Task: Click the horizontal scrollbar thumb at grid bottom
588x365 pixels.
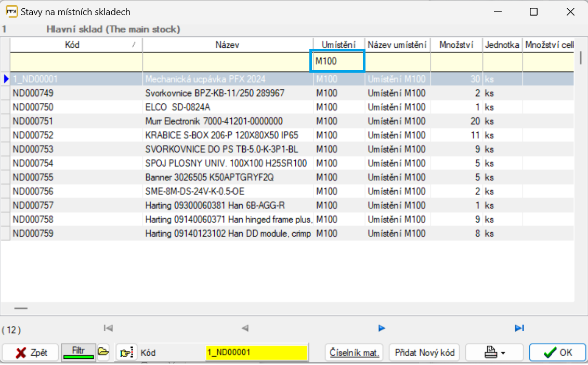Action: tap(21, 308)
